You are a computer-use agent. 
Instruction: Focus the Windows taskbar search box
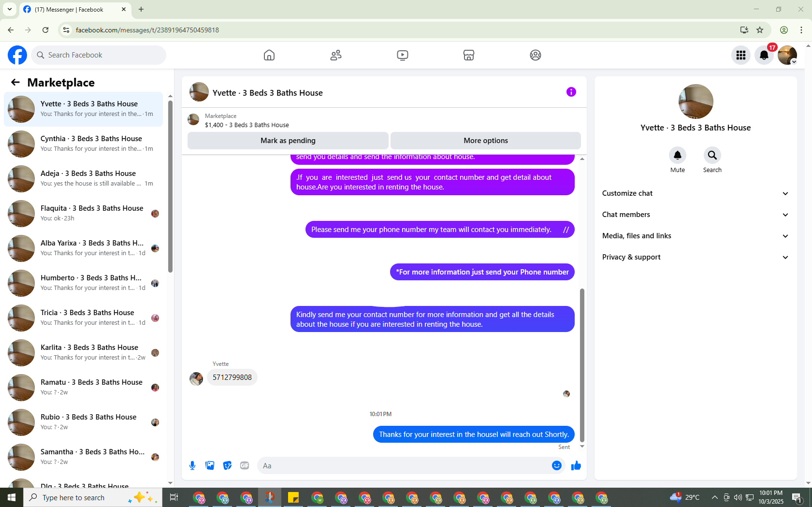(93, 497)
